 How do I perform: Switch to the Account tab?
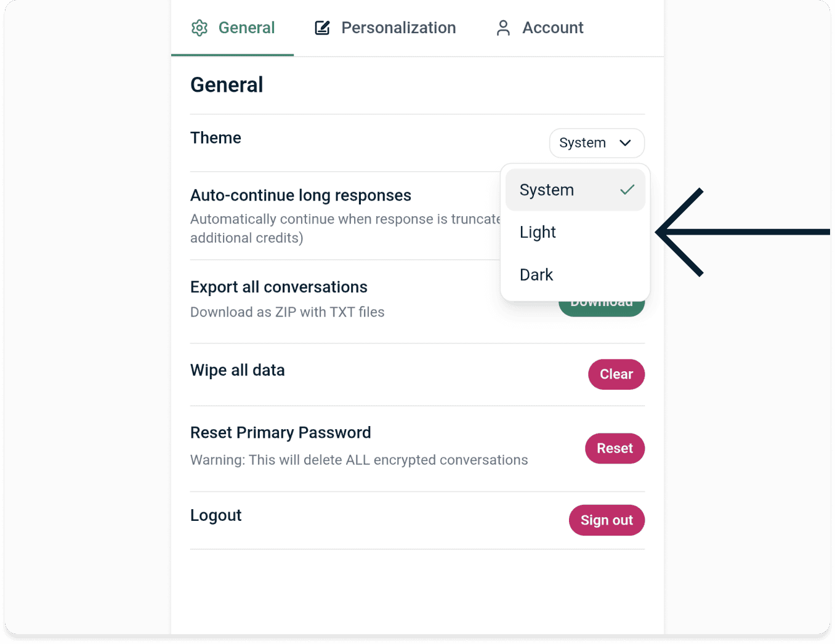[x=552, y=27]
